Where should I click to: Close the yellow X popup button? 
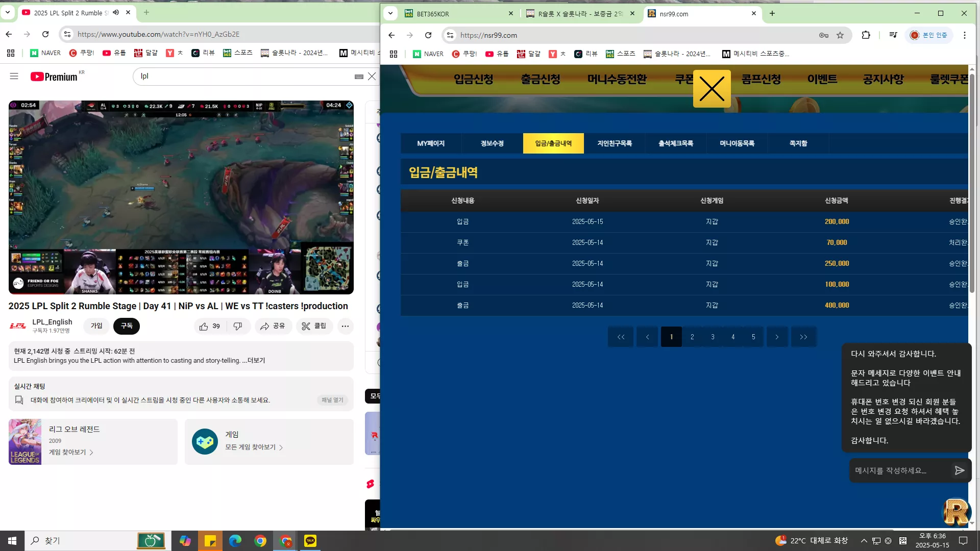(x=712, y=88)
